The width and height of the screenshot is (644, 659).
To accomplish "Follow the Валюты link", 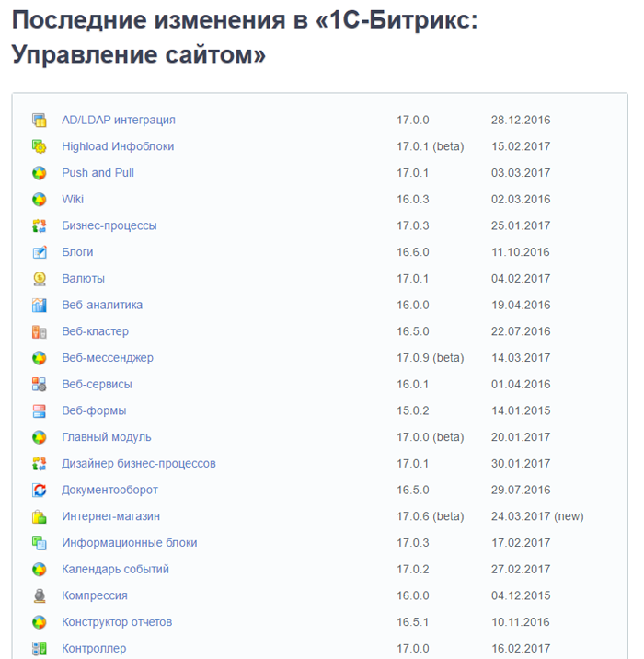I will coord(83,279).
